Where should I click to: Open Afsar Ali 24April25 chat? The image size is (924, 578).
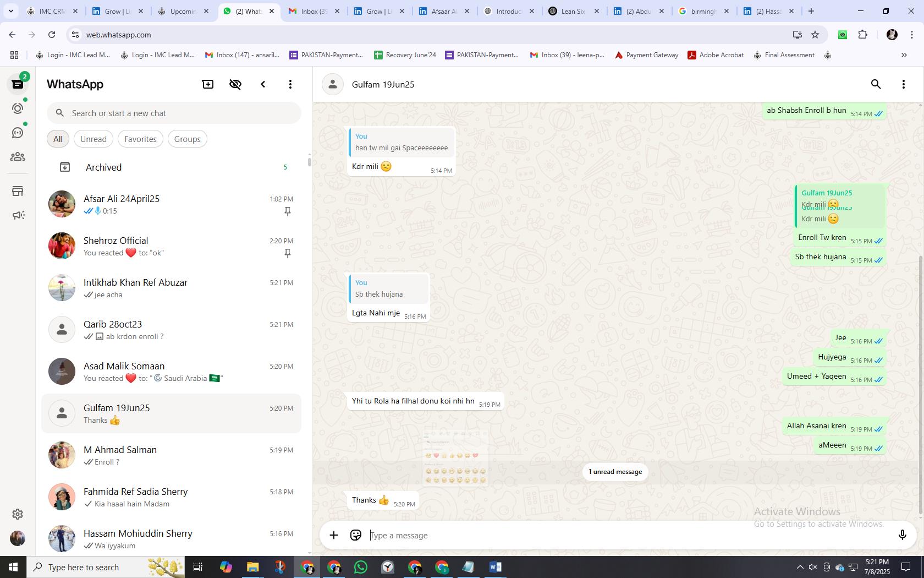click(x=172, y=204)
